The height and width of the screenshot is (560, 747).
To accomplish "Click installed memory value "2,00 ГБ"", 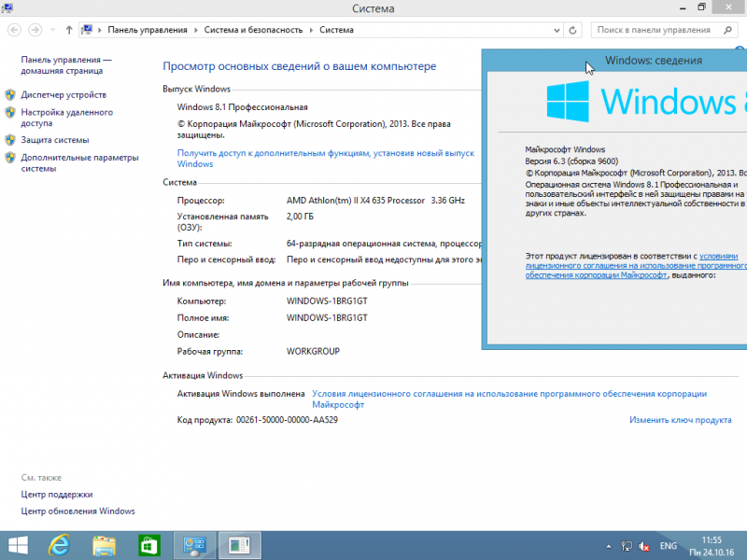I will (300, 217).
